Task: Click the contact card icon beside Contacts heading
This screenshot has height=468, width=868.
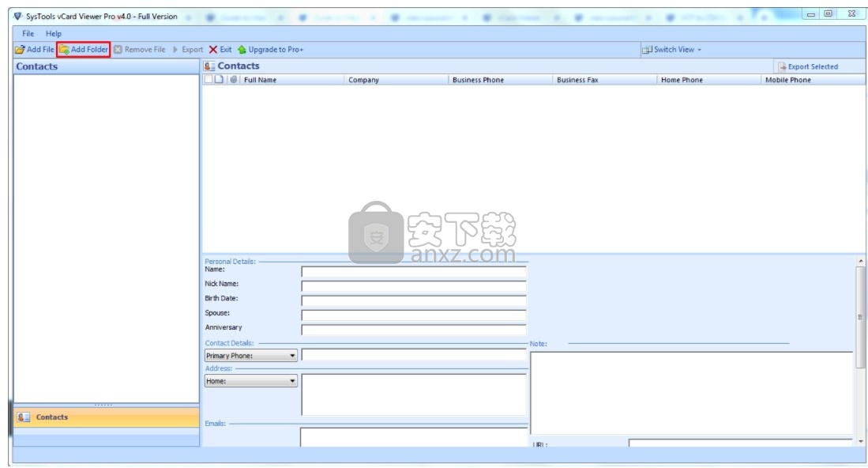Action: [209, 66]
